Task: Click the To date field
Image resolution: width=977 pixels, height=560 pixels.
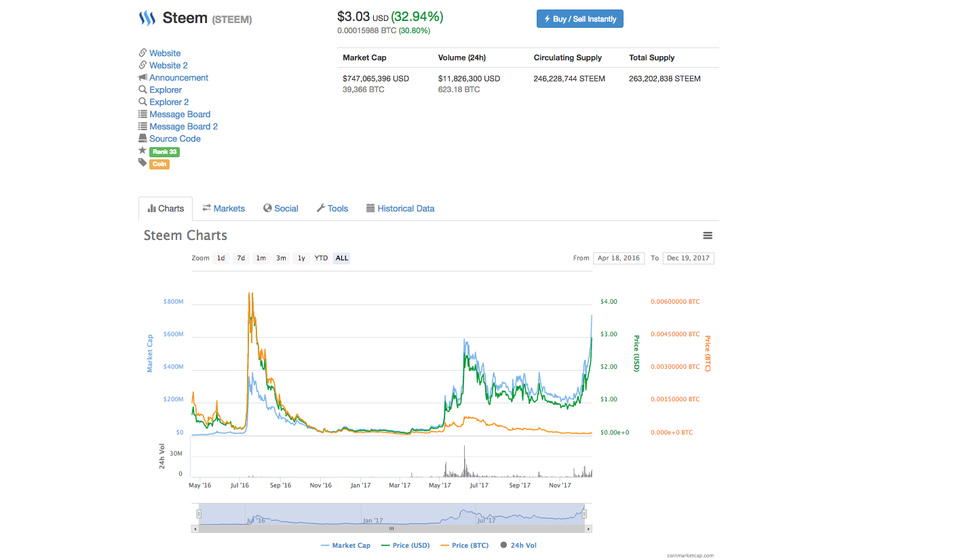Action: tap(688, 258)
